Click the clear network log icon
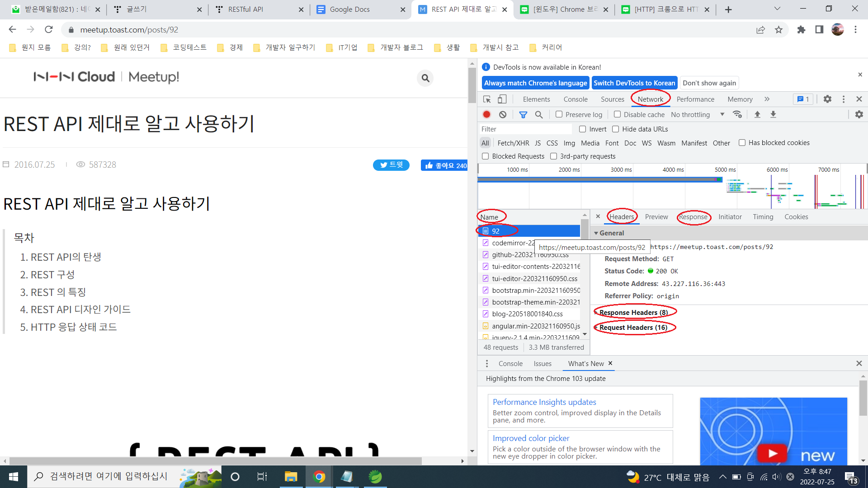868x488 pixels. (x=503, y=115)
